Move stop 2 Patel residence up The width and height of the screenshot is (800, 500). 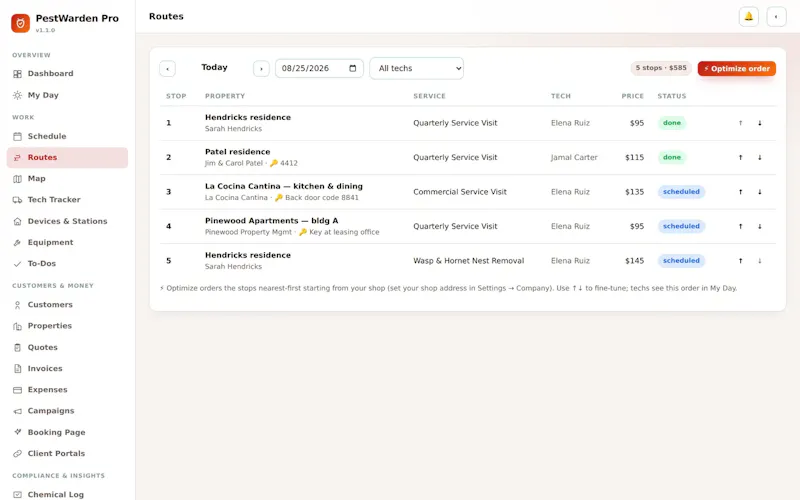740,158
